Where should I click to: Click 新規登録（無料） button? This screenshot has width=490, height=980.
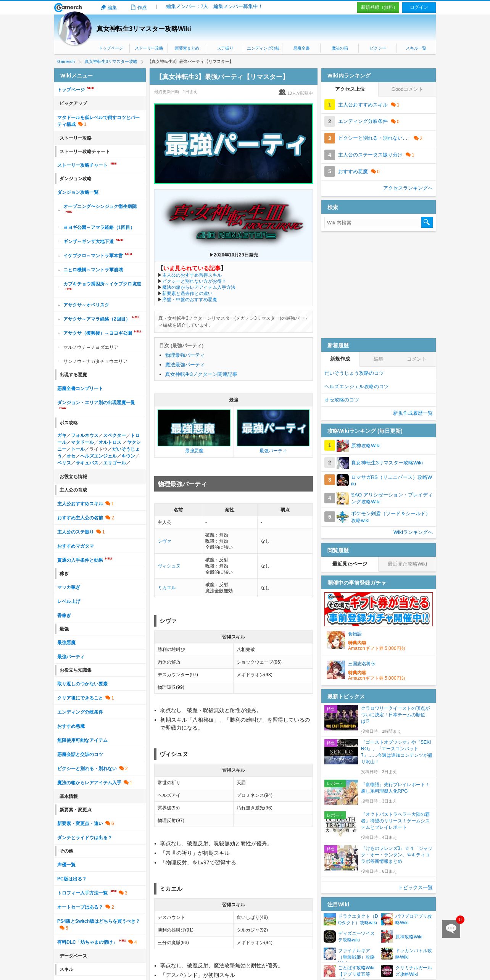tap(378, 7)
